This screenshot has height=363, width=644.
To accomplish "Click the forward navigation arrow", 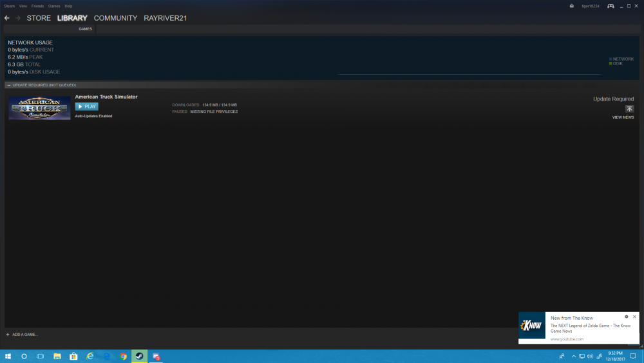I will [18, 18].
